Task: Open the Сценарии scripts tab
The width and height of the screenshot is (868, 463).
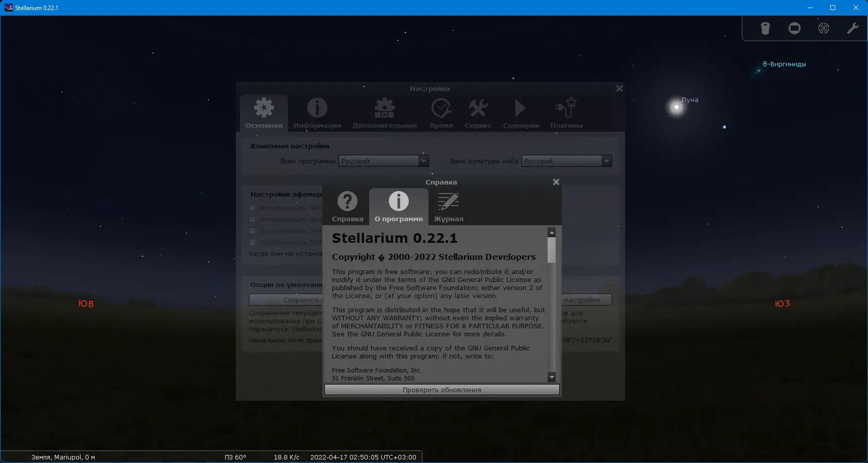Action: pyautogui.click(x=521, y=113)
